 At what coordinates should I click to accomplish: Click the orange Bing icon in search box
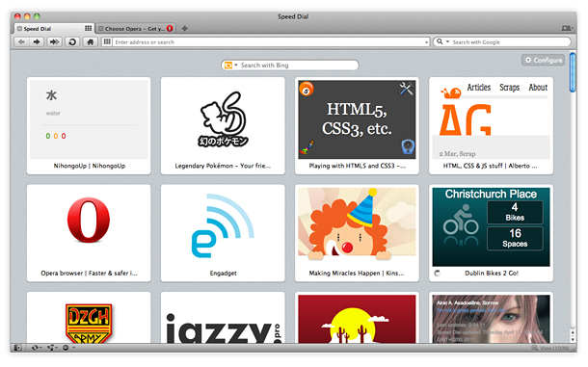point(228,66)
